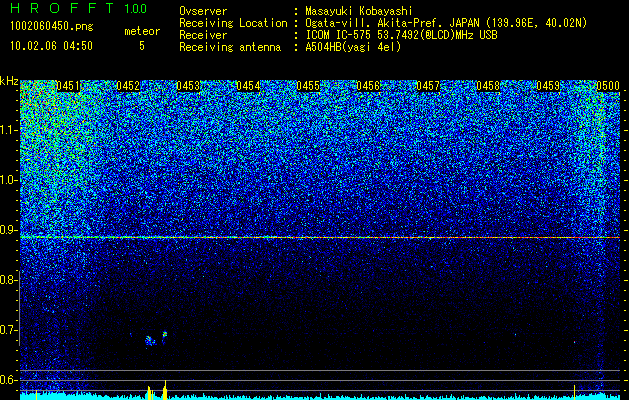The width and height of the screenshot is (629, 400).
Task: Click the tallest yellow spike below the echoes
Action: coord(165,390)
